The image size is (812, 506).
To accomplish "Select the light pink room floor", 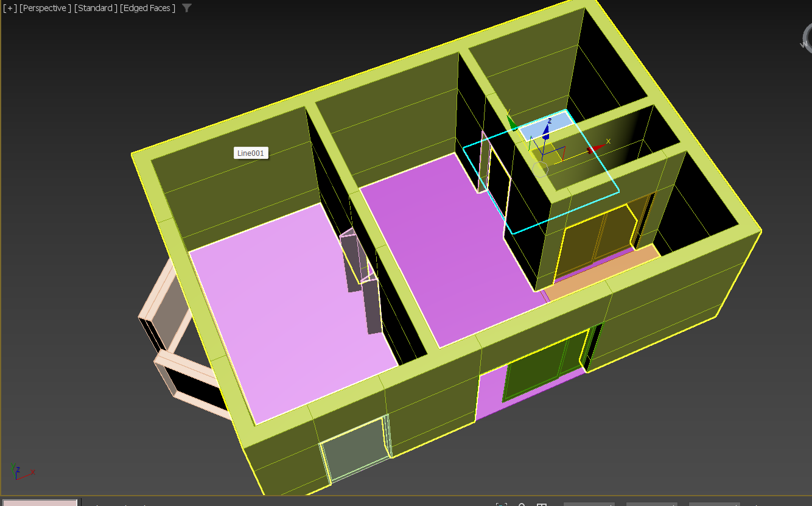I will click(292, 317).
